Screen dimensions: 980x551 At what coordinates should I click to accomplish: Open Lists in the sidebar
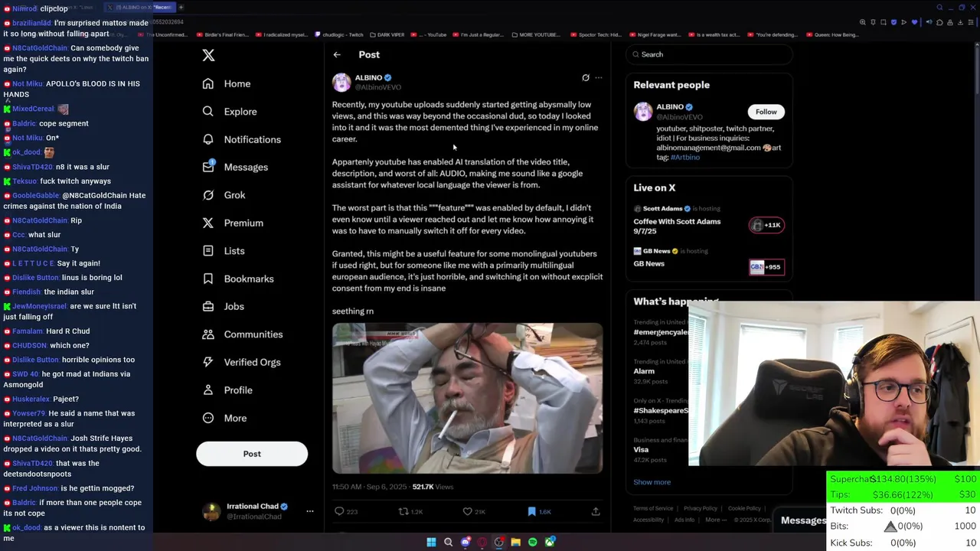(223, 251)
